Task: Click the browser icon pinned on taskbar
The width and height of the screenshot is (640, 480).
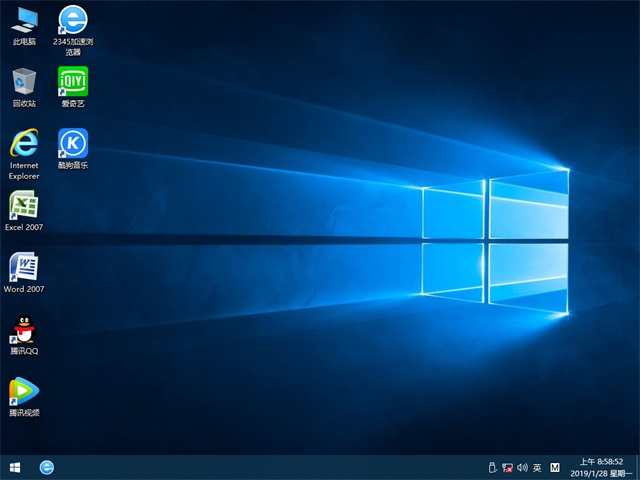Action: 46,467
